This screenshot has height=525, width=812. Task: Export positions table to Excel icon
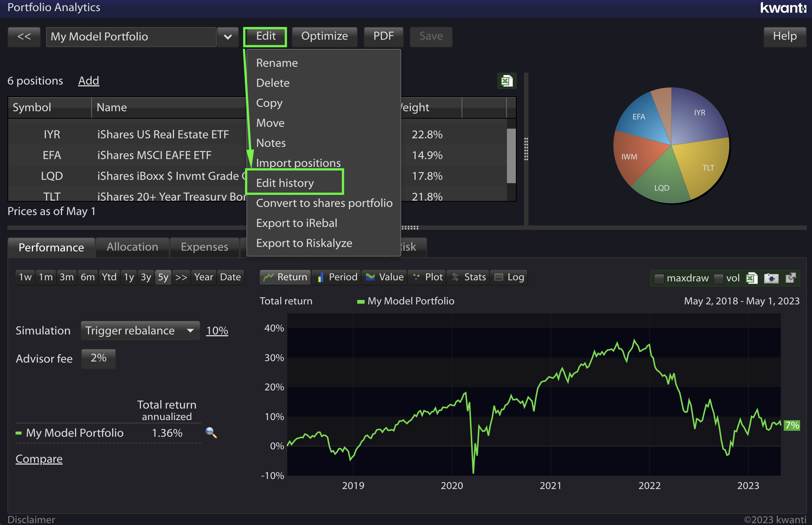[x=507, y=80]
